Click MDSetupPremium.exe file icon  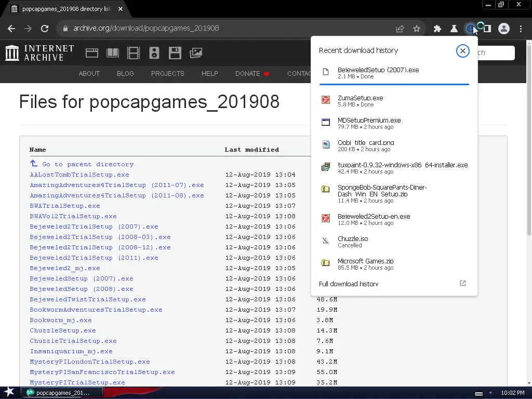click(x=326, y=122)
